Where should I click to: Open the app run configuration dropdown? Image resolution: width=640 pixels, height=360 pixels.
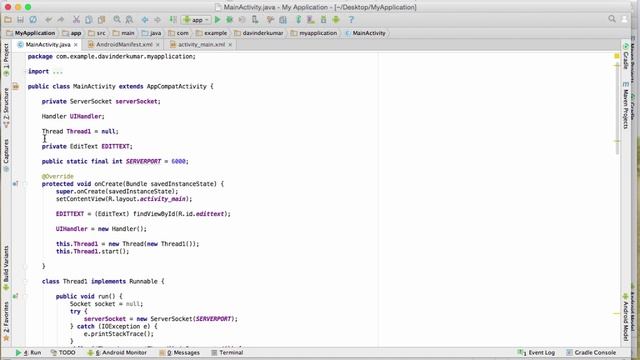pyautogui.click(x=196, y=20)
